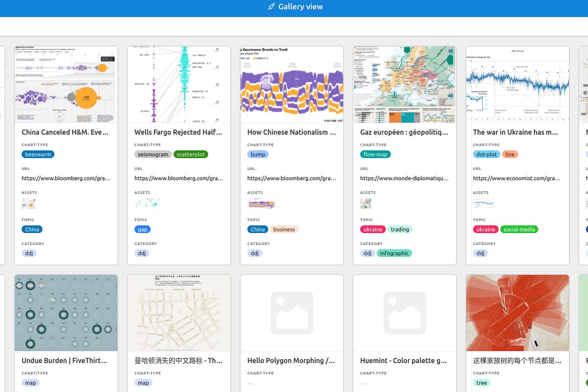This screenshot has height=392, width=588.
Task: Click the gap topic tag
Action: tap(142, 229)
